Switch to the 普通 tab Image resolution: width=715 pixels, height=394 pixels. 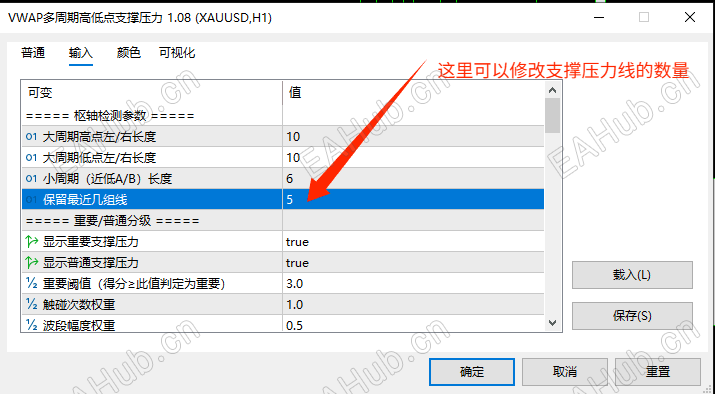(x=33, y=53)
